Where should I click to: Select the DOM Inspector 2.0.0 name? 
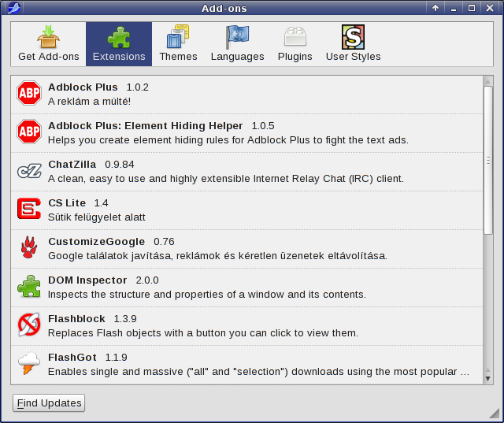click(103, 280)
